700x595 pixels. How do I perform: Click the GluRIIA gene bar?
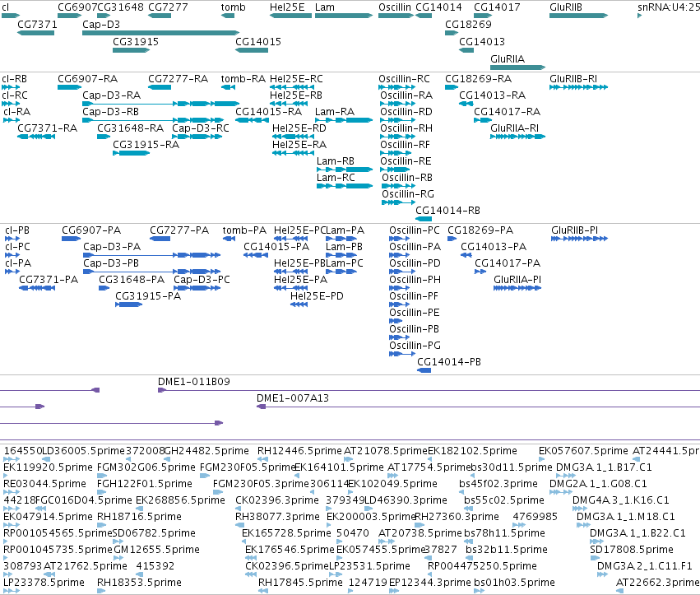(x=518, y=67)
